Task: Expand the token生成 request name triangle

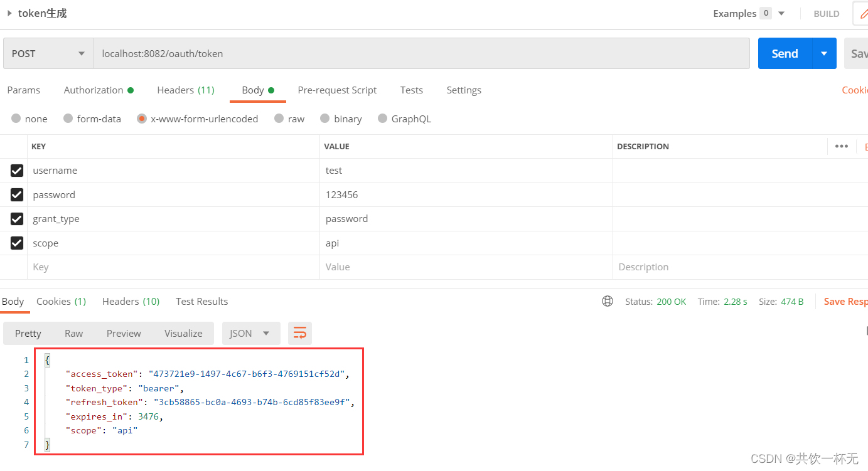Action: (9, 13)
